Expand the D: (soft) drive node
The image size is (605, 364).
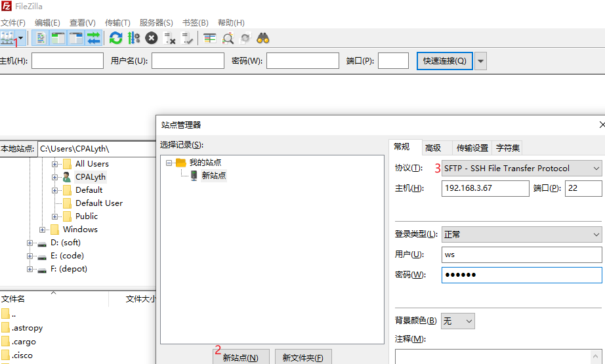click(x=30, y=243)
